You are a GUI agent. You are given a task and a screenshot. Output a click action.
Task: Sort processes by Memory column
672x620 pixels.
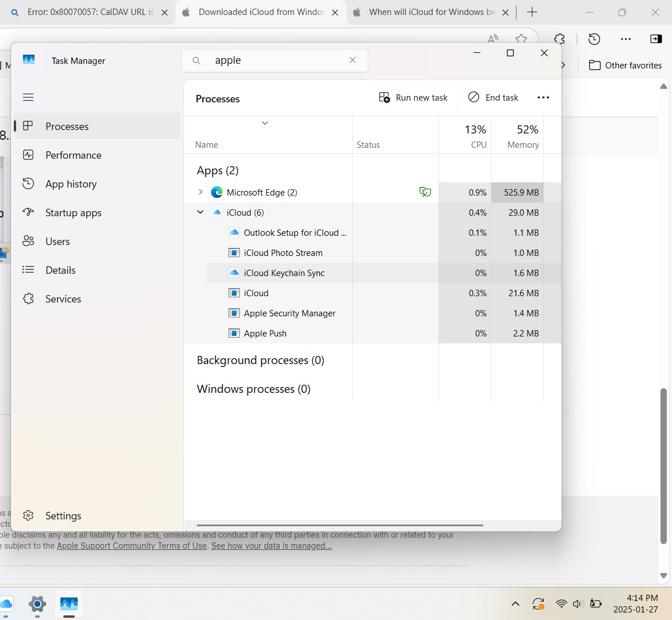point(517,135)
